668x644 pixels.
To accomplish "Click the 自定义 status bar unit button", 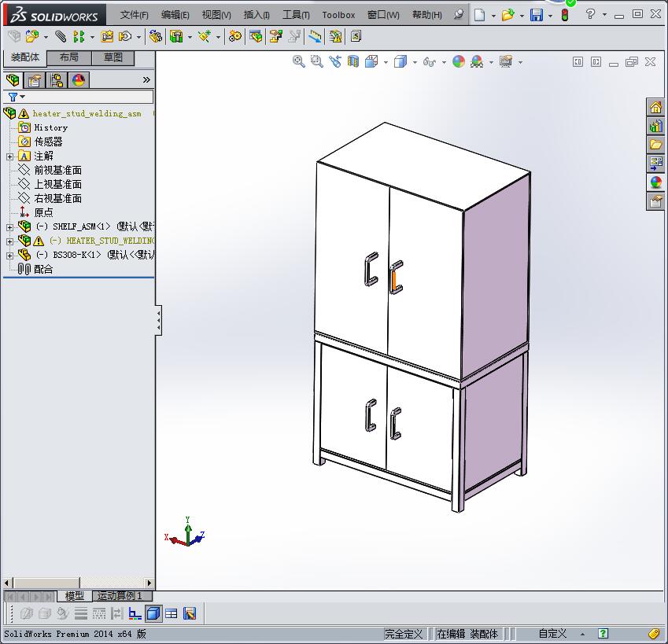I will pyautogui.click(x=552, y=634).
